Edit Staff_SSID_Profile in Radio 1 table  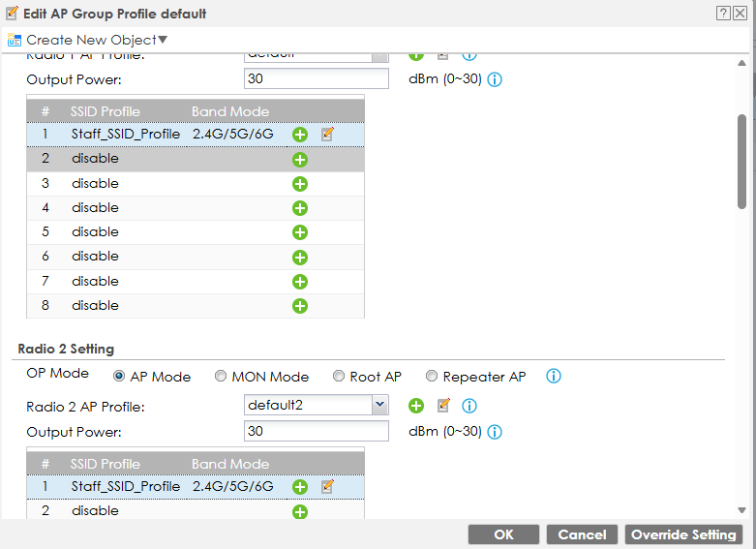pos(327,135)
